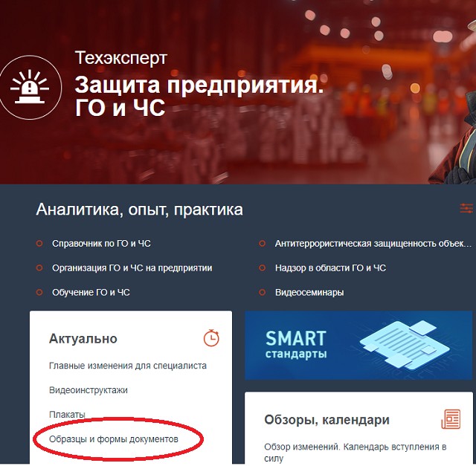Open Надзор в области ГО и ЧС
This screenshot has height=466, width=476.
coord(330,268)
